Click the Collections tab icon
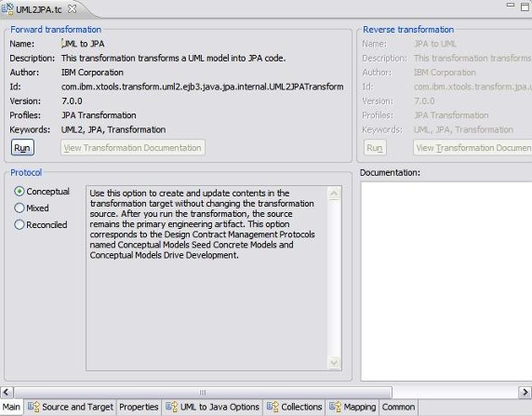532x416 pixels. click(x=273, y=407)
